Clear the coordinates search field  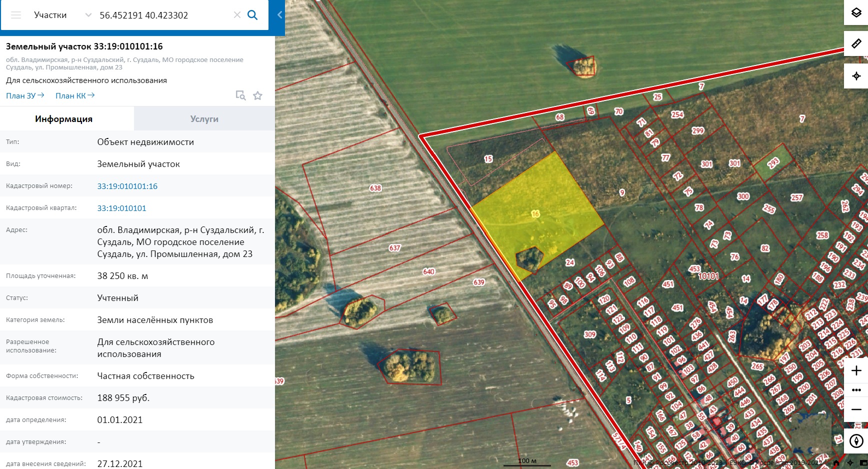pos(237,15)
